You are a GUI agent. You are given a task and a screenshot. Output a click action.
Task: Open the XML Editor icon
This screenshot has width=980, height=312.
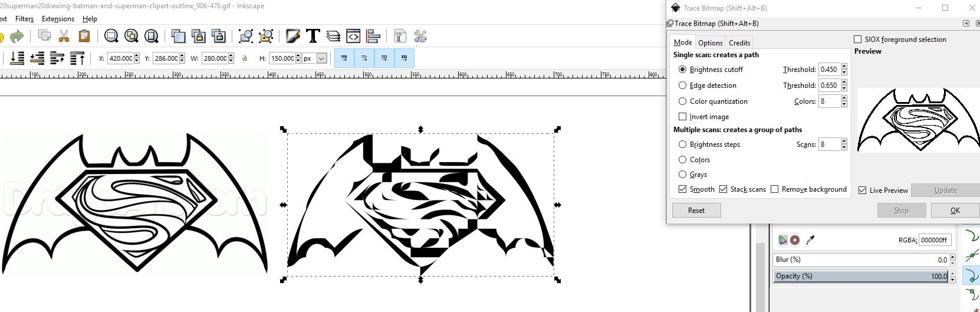click(353, 37)
